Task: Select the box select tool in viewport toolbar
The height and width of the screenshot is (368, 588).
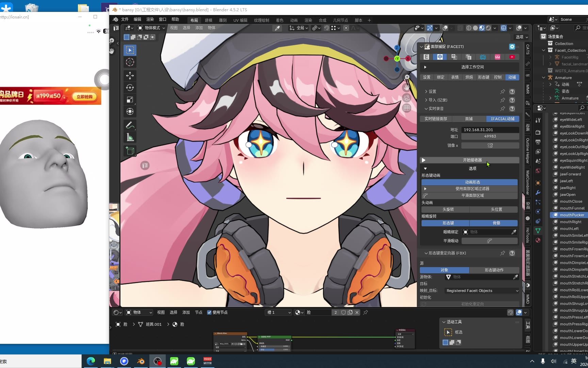Action: coord(130,50)
